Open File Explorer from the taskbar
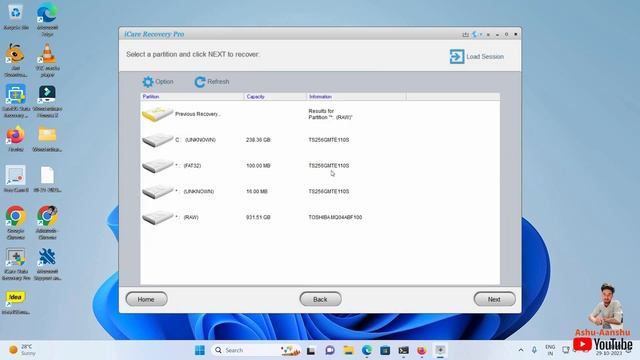The image size is (640, 360). click(348, 350)
